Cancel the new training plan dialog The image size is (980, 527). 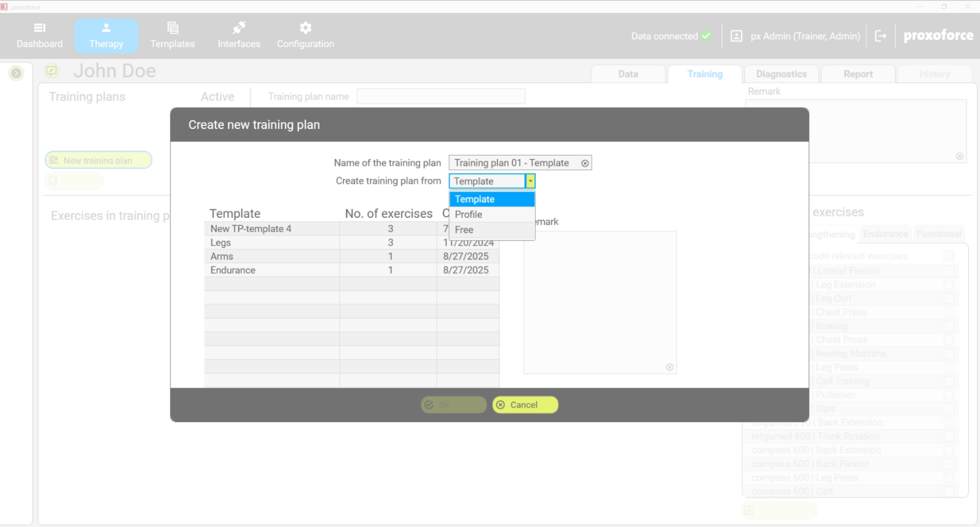525,405
